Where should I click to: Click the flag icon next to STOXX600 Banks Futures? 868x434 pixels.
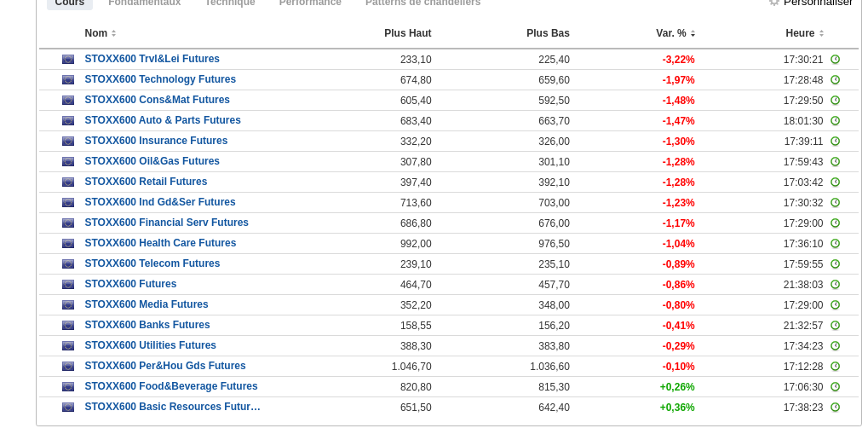tap(68, 326)
